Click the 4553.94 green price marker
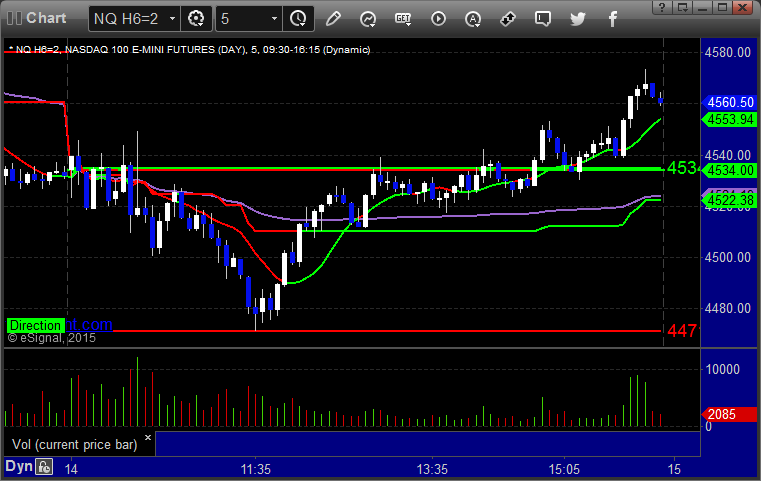Viewport: 761px width, 481px height. pyautogui.click(x=729, y=119)
